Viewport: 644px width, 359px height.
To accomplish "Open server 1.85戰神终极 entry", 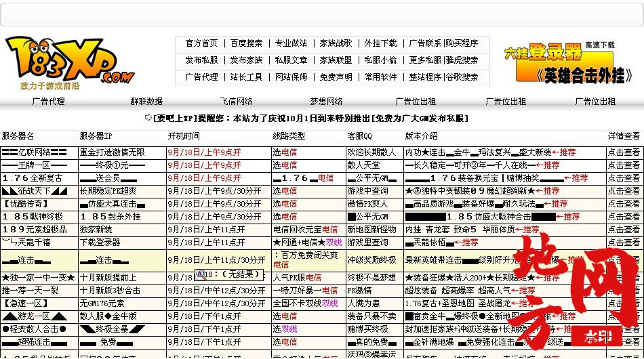I will tap(32, 217).
